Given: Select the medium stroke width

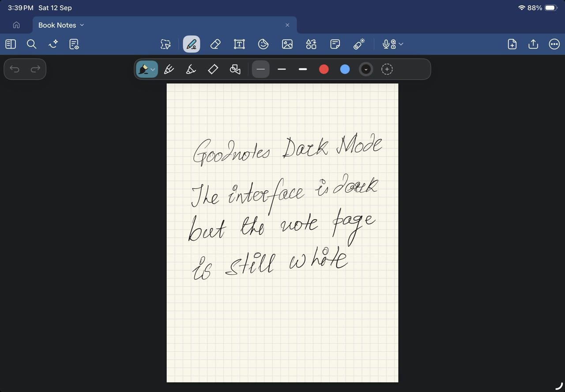Looking at the screenshot, I should (x=282, y=69).
